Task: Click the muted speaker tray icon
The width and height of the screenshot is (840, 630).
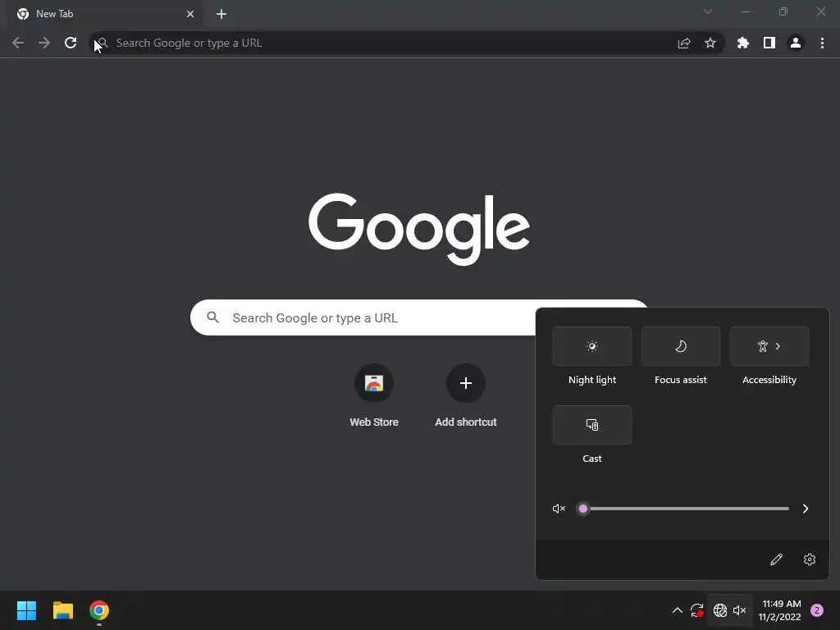Action: coord(740,610)
